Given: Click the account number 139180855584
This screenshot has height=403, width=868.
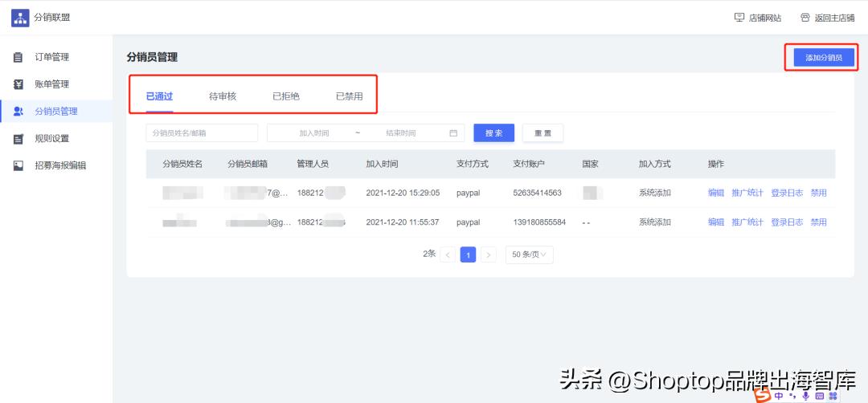Looking at the screenshot, I should click(540, 222).
